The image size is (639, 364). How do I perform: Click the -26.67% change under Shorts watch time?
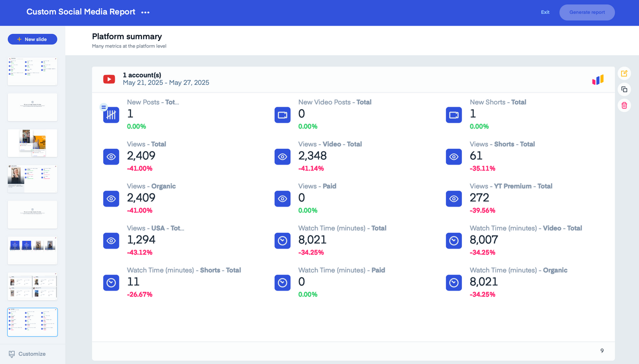point(140,295)
